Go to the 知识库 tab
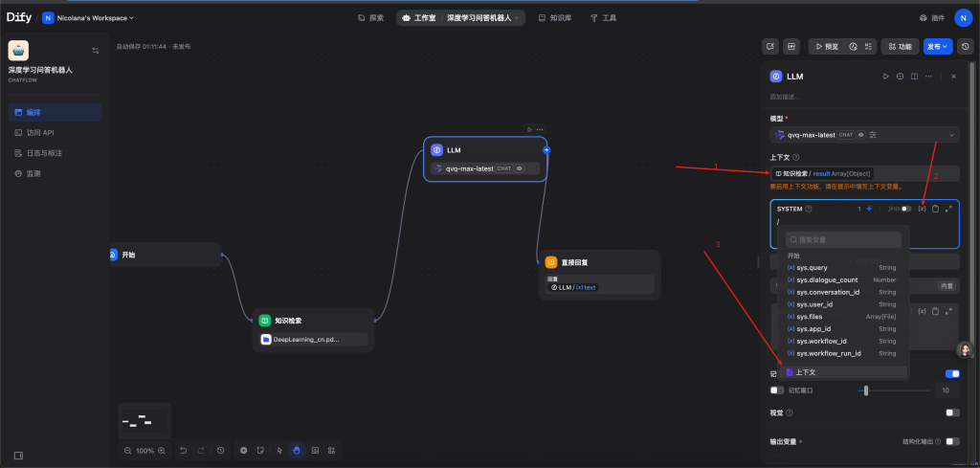 tap(555, 17)
